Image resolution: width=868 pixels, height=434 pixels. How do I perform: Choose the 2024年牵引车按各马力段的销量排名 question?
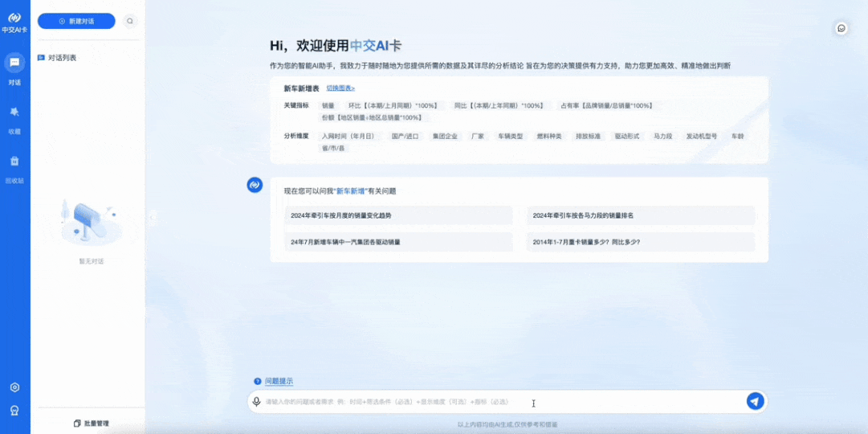pyautogui.click(x=641, y=215)
